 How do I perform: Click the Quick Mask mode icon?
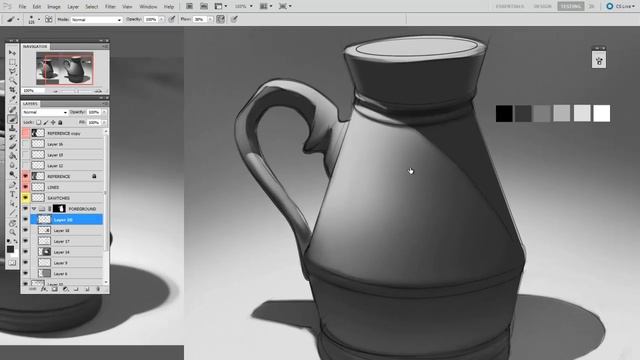click(12, 263)
